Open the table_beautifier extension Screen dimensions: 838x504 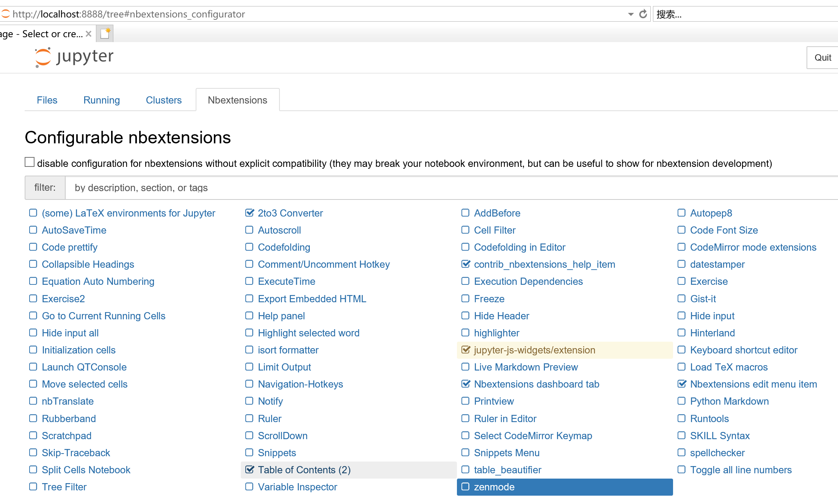[x=508, y=470]
